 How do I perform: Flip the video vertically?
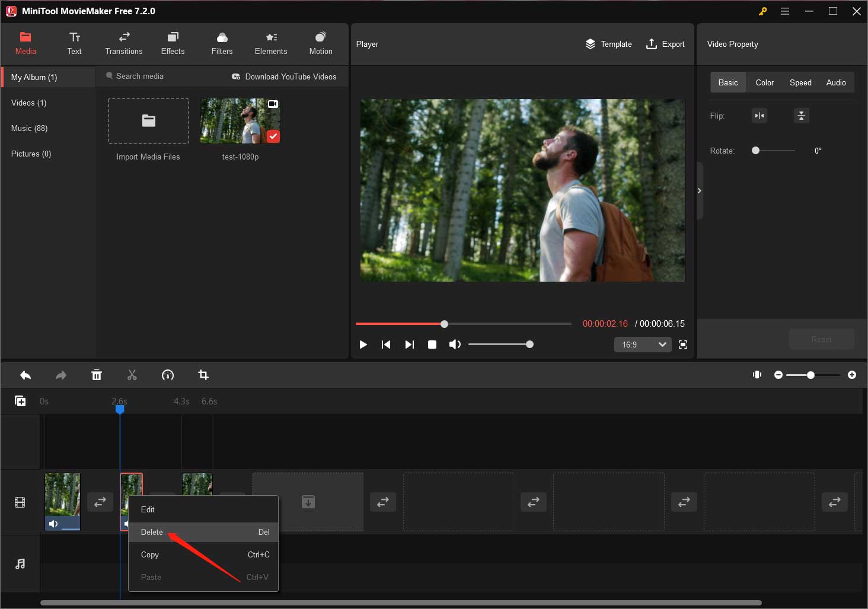801,116
